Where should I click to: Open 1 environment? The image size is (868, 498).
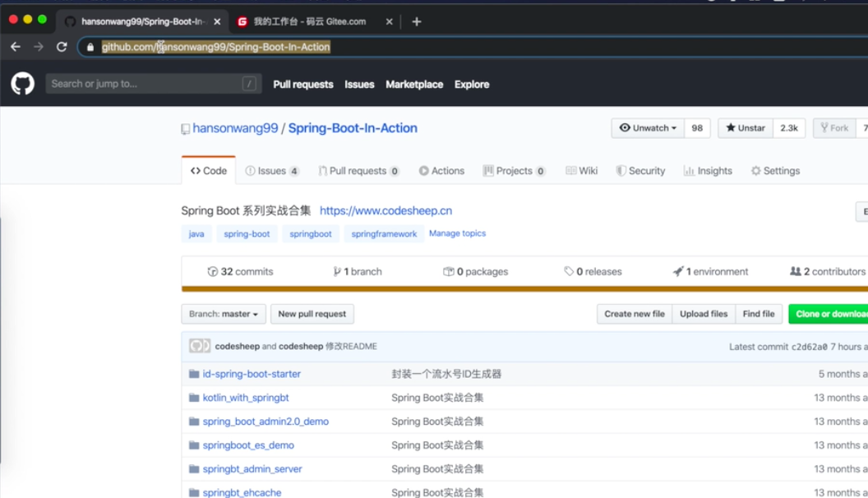(x=710, y=272)
